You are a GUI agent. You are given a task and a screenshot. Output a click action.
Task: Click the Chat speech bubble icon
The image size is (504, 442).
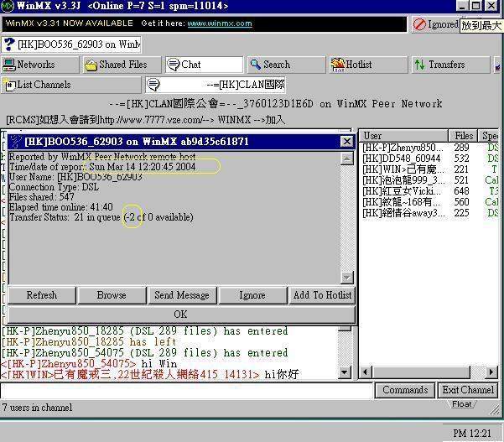tap(174, 65)
